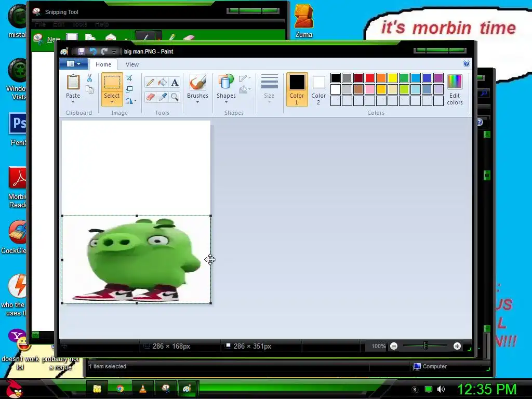Pick the black palette swatch
This screenshot has width=532, height=399.
[336, 78]
